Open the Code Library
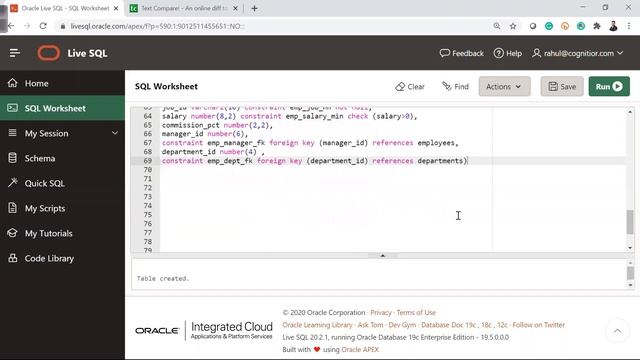640x360 pixels. point(62,258)
